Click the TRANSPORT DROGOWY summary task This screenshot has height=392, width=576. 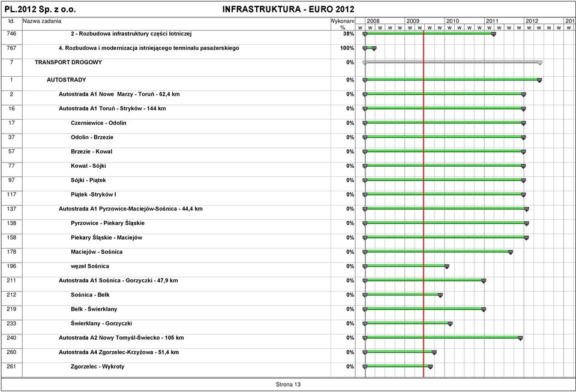(x=68, y=62)
